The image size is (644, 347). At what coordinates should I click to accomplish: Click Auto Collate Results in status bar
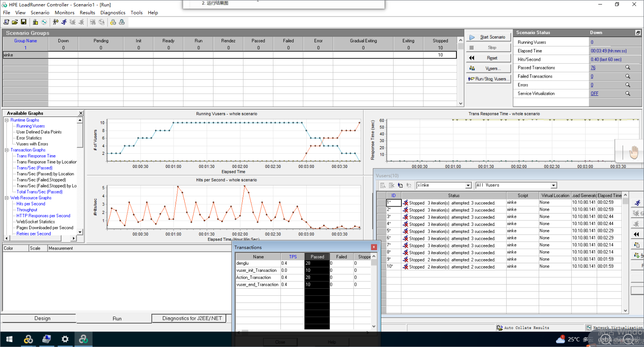[523, 328]
